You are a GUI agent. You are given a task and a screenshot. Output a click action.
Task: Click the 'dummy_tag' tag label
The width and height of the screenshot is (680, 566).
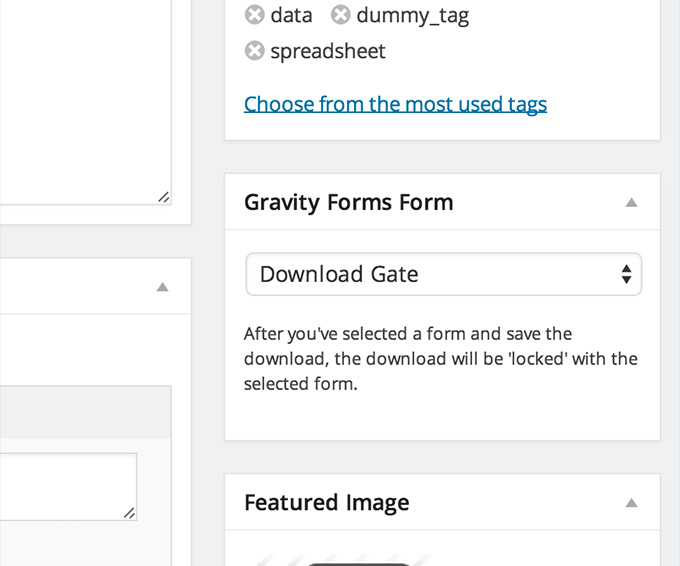point(412,16)
